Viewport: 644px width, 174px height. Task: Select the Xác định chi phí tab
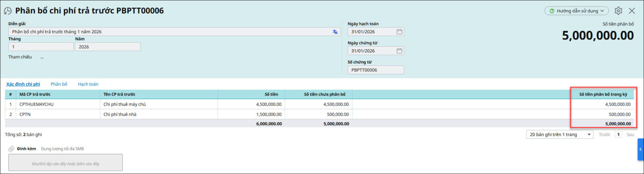[x=23, y=84]
